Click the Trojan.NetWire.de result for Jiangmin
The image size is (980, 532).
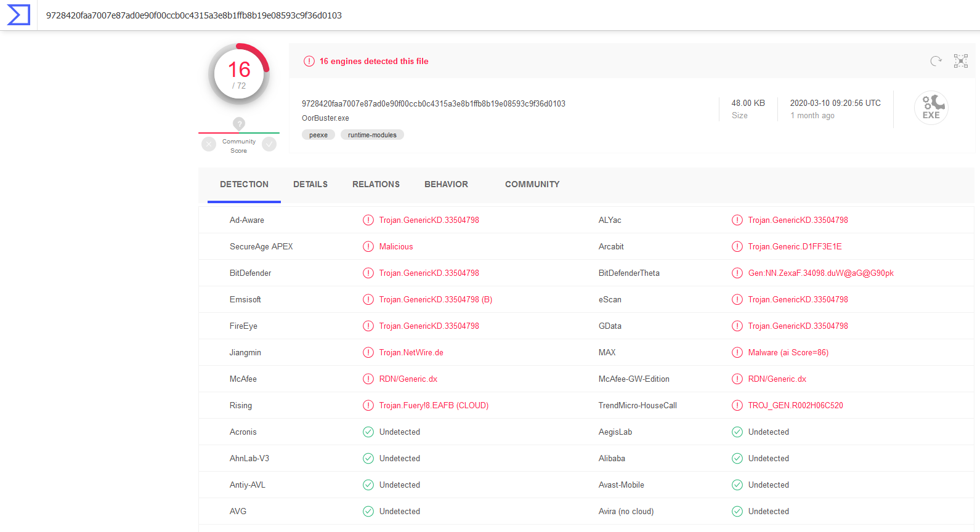point(411,352)
